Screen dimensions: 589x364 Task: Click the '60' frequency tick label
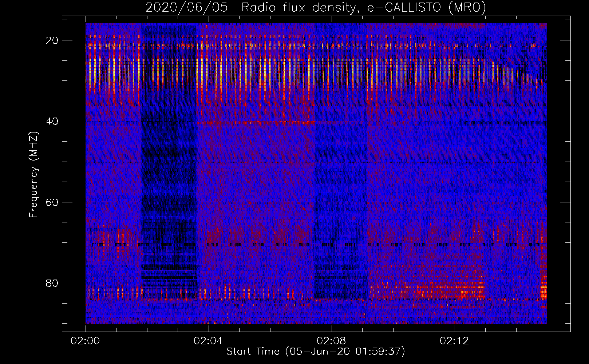[52, 202]
